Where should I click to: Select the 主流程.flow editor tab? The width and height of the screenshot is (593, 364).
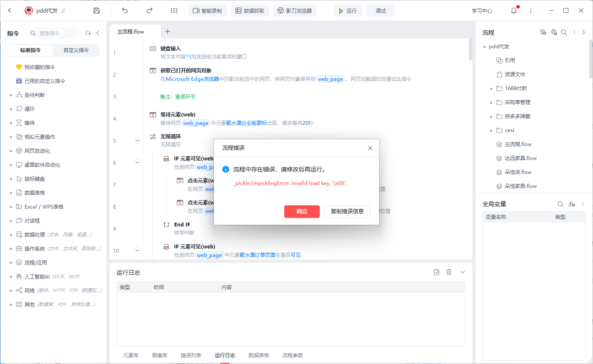131,31
